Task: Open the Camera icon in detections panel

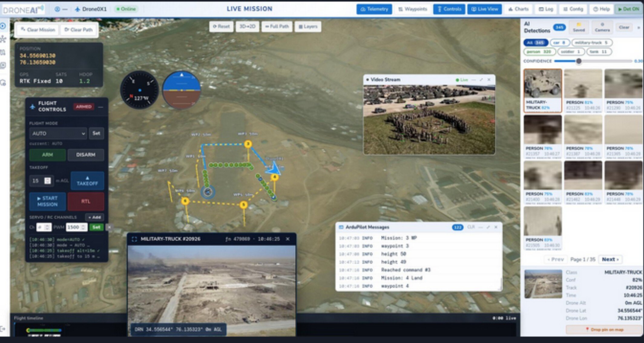Action: pos(602,27)
